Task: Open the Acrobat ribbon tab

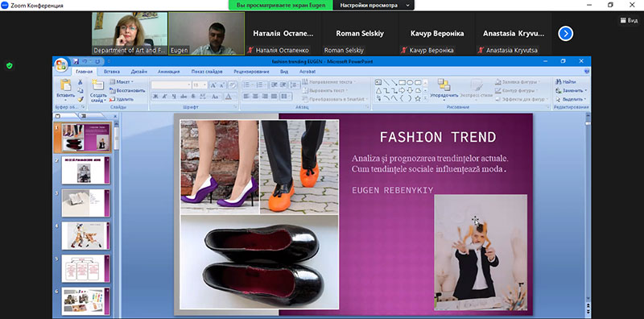Action: tap(308, 72)
